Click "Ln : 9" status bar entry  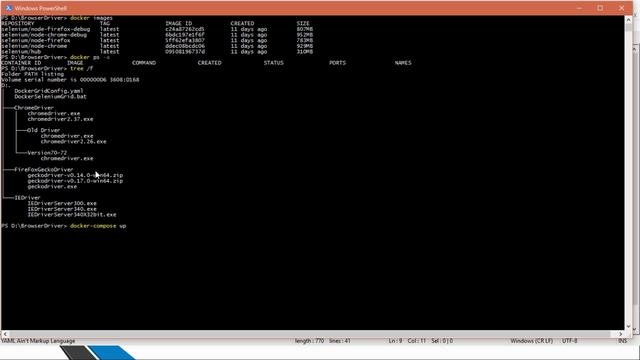[395, 341]
